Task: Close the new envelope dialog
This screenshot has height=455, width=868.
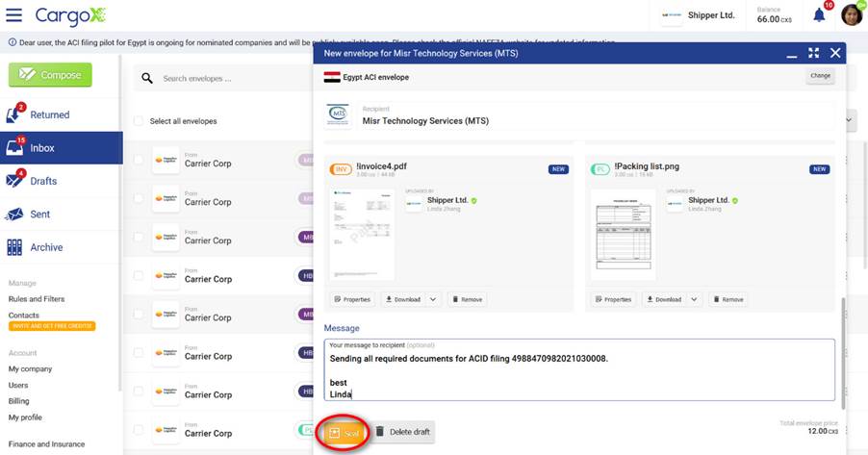Action: point(835,53)
